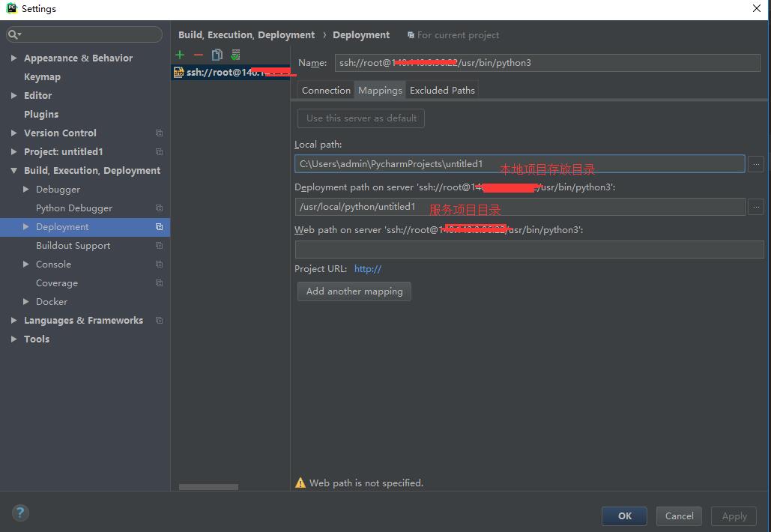Click the For current project icon
Viewport: 771px width, 532px height.
(x=411, y=35)
